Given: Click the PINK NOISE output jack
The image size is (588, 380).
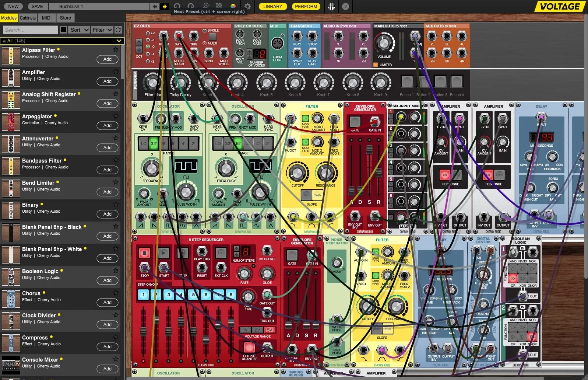Looking at the screenshot, I should click(x=337, y=342).
